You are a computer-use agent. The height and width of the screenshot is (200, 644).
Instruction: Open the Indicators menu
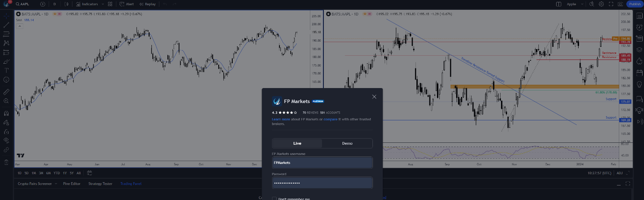86,4
